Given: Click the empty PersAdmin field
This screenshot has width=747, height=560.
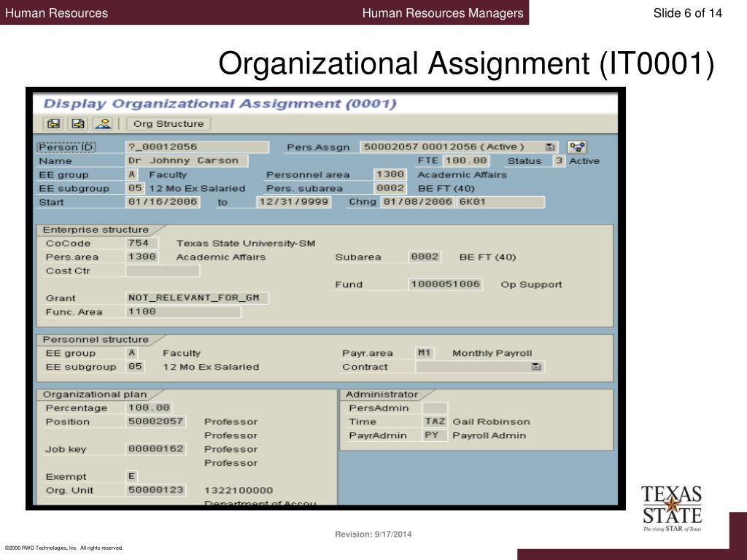Looking at the screenshot, I should point(435,408).
